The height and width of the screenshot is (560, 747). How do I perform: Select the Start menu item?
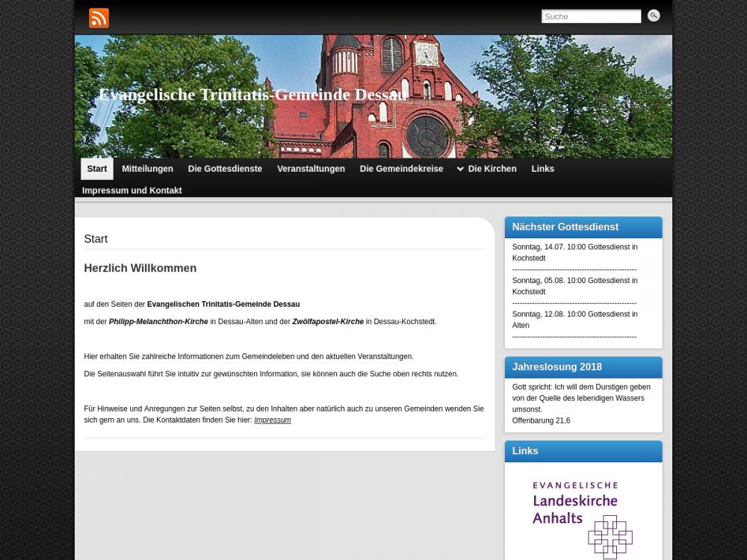(97, 169)
